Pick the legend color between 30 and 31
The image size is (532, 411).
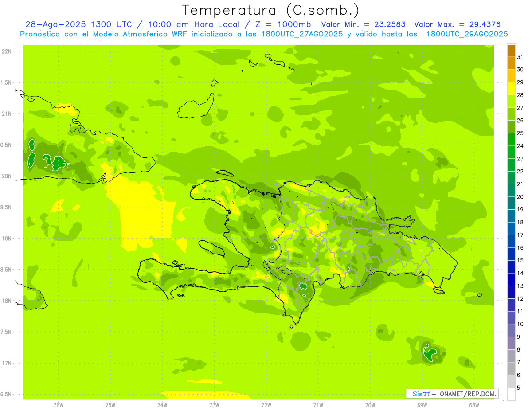[511, 63]
